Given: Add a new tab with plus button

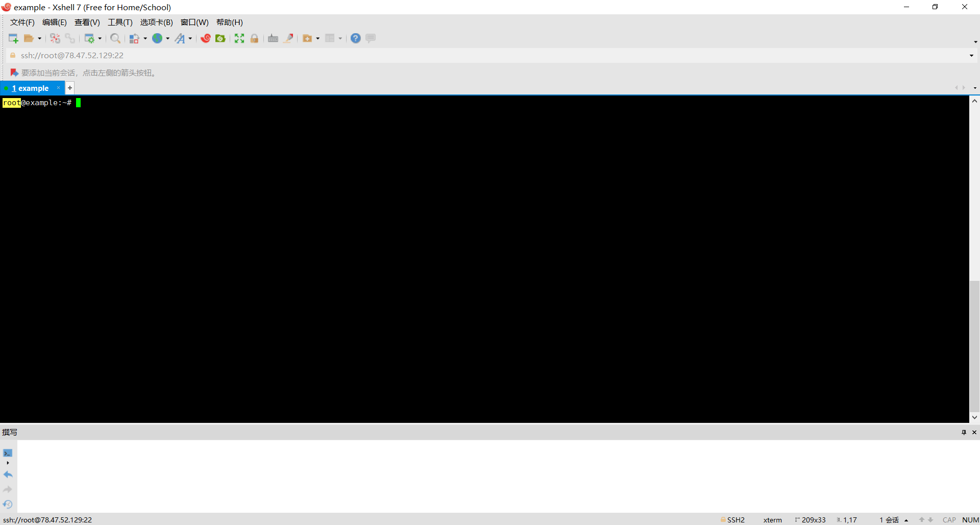Looking at the screenshot, I should click(x=70, y=88).
